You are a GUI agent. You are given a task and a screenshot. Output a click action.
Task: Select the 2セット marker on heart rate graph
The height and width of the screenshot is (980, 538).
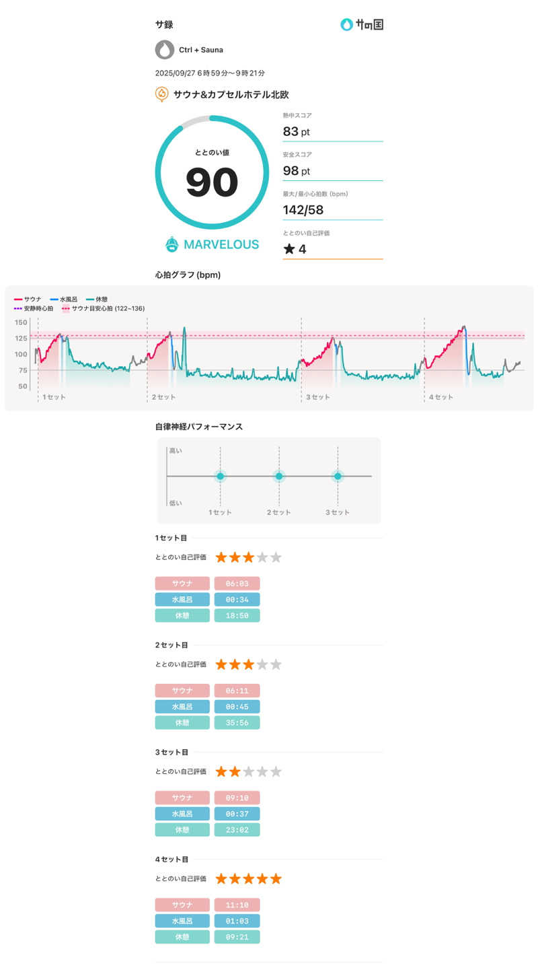point(163,397)
